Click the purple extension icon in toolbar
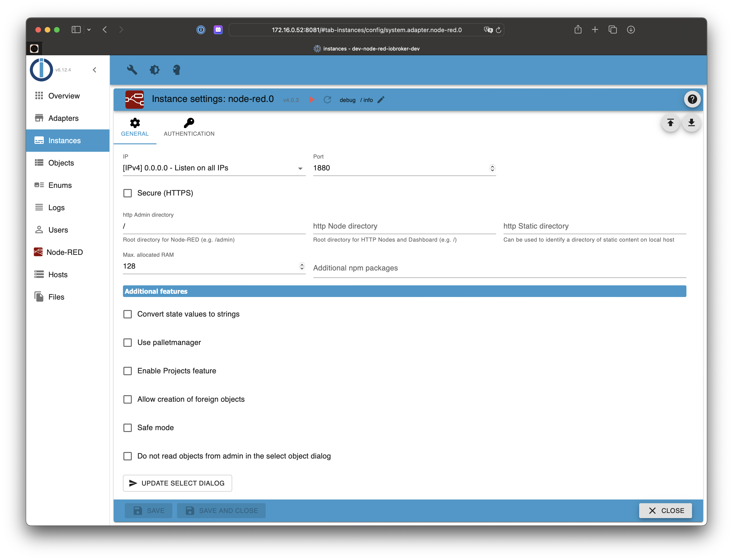Image resolution: width=733 pixels, height=560 pixels. [218, 30]
